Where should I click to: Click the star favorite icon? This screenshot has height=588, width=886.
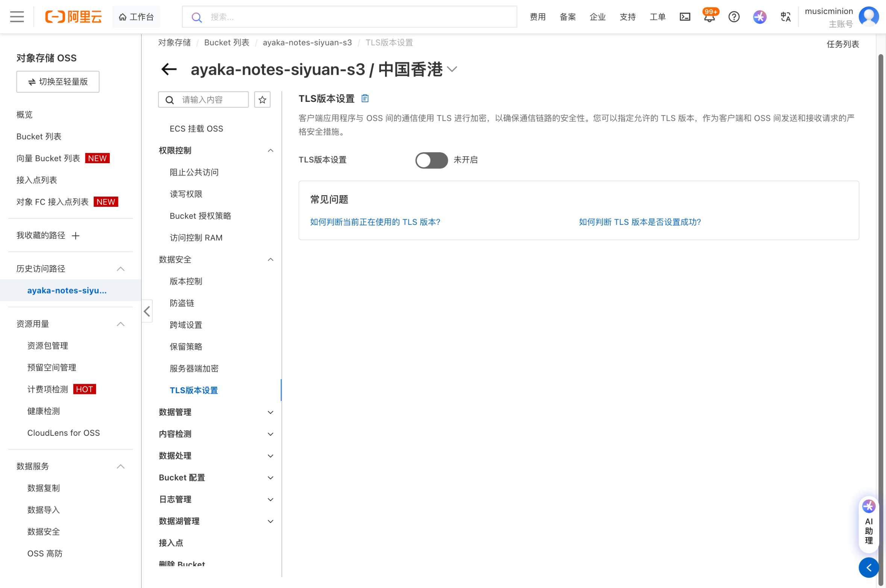coord(262,100)
